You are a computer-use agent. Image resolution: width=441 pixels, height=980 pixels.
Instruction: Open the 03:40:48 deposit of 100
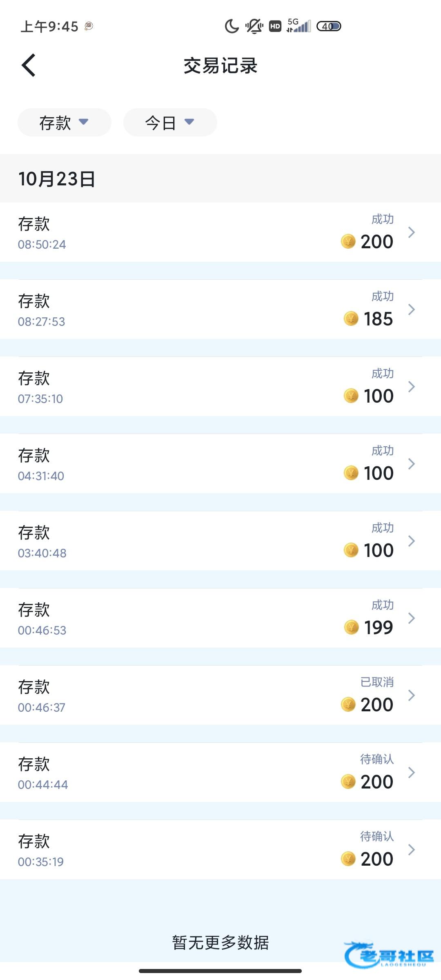click(x=220, y=541)
